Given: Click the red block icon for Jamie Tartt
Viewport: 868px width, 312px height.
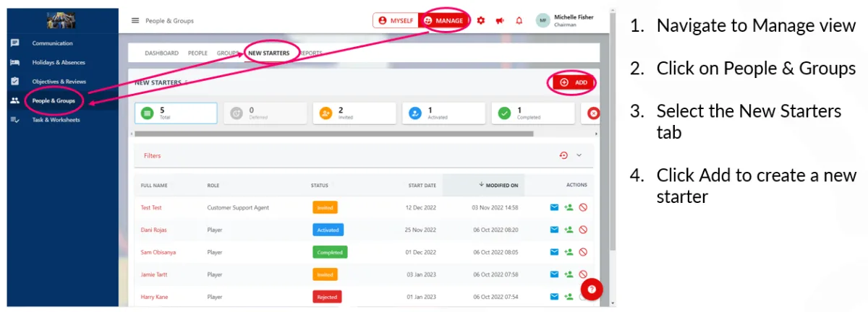Looking at the screenshot, I should point(583,274).
